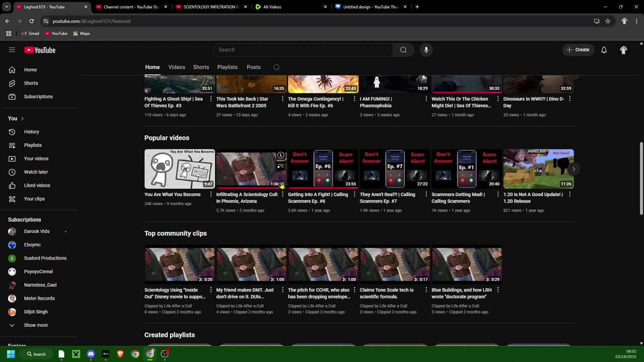The width and height of the screenshot is (644, 362).
Task: Open 1.20 Is Not A Good Update thumbnail
Action: point(538,169)
